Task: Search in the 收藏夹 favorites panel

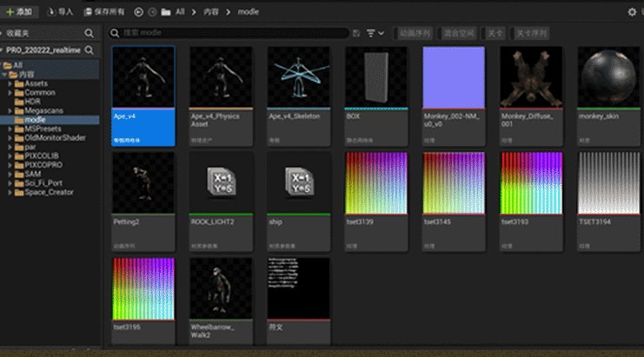Action: coord(89,33)
